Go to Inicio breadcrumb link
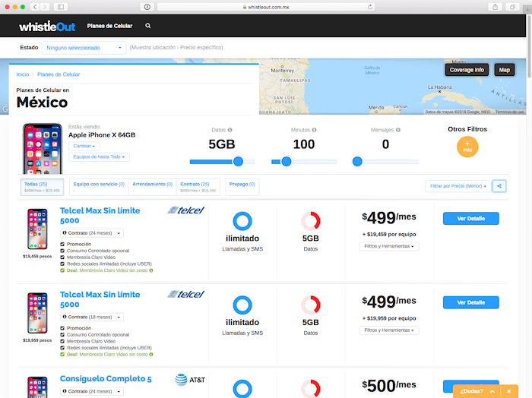Viewport: 532px width, 398px height. [x=23, y=74]
